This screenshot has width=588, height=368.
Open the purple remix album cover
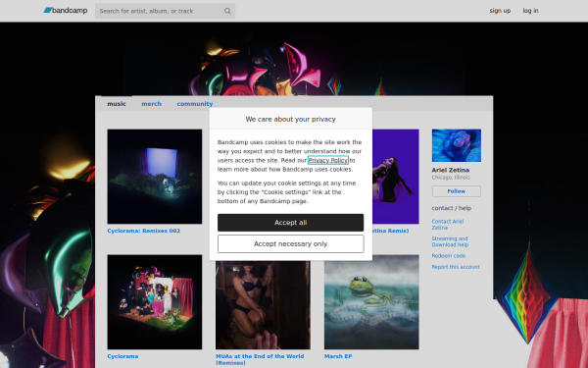click(395, 177)
